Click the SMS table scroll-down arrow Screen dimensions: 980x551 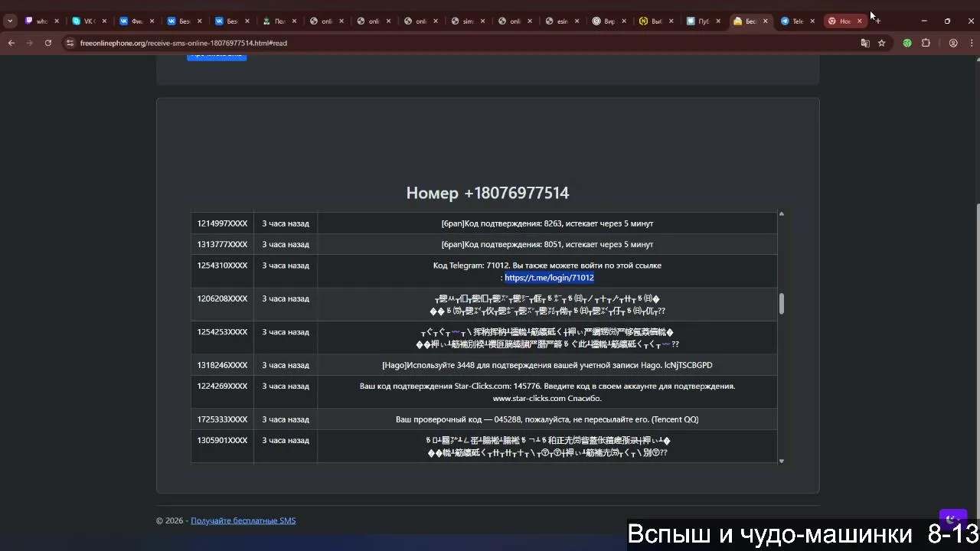click(781, 461)
